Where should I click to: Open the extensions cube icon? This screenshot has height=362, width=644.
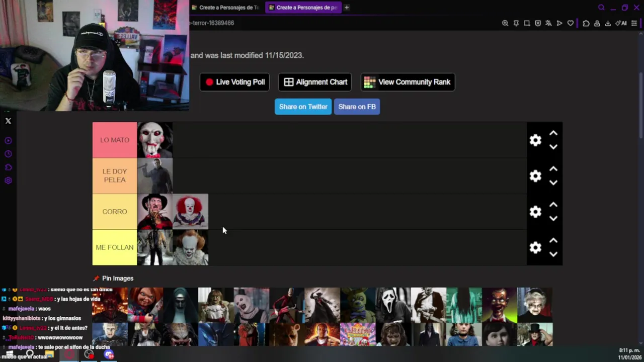(x=586, y=23)
